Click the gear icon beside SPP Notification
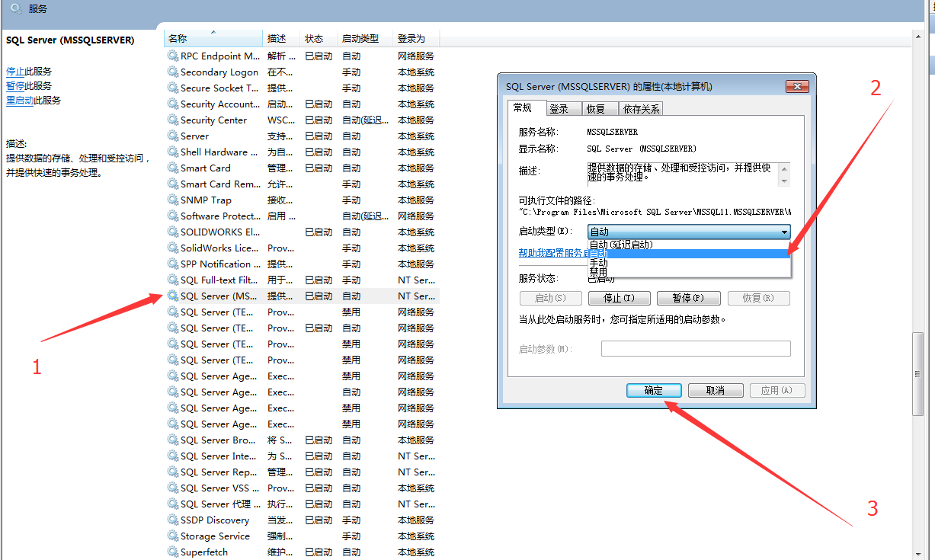The image size is (935, 560). coord(173,264)
